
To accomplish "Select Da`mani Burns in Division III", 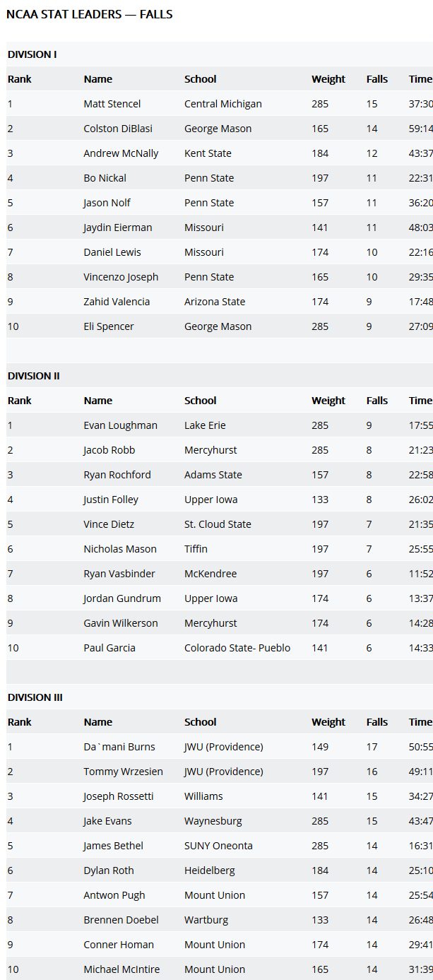I will pyautogui.click(x=119, y=747).
